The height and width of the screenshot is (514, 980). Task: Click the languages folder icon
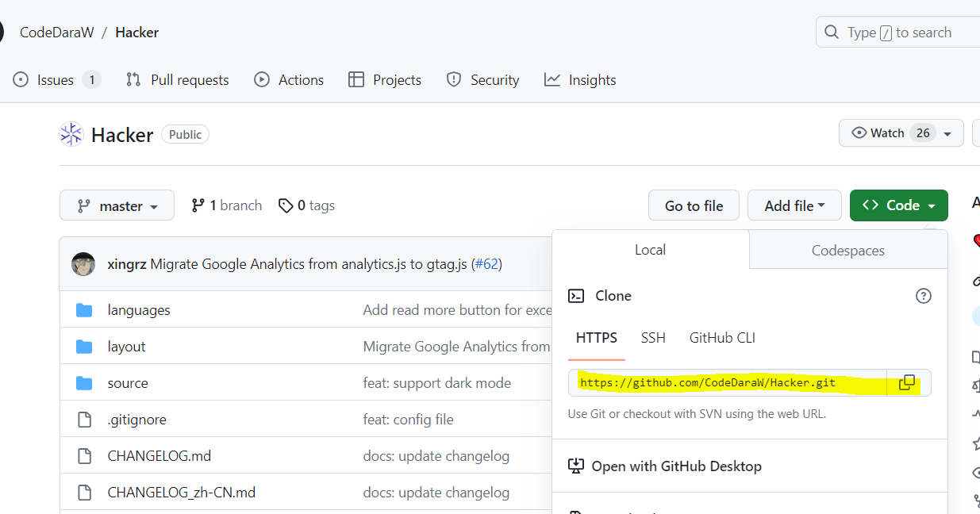[x=84, y=310]
